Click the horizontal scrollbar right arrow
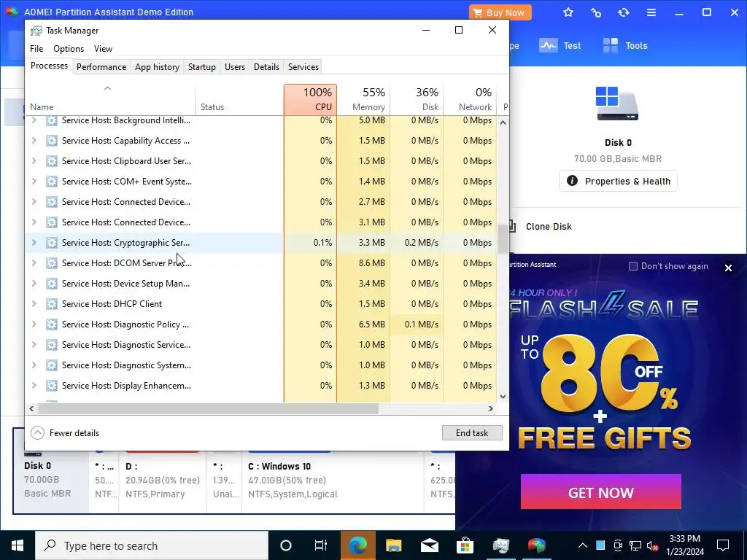The image size is (747, 560). pyautogui.click(x=491, y=408)
